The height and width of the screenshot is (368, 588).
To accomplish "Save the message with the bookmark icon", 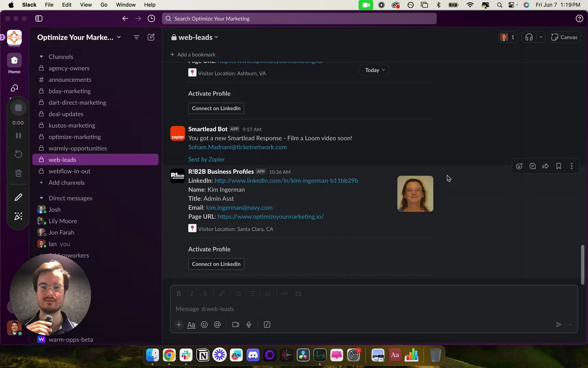I will 559,166.
